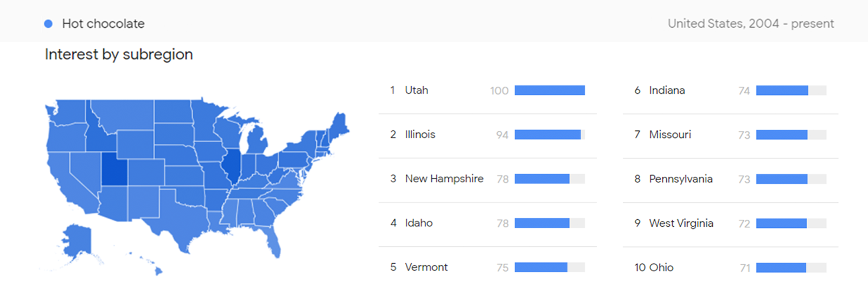Open the Missouri ranking row

670,135
